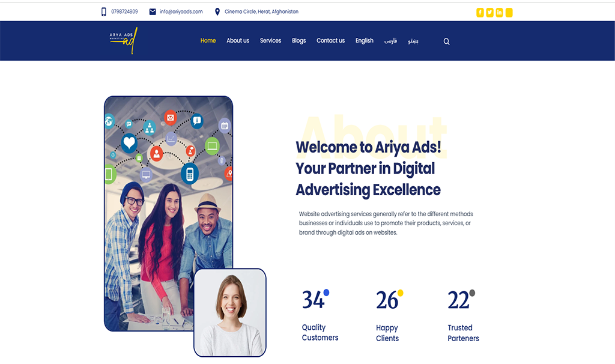
Task: Open the LinkedIn social icon
Action: pos(499,13)
